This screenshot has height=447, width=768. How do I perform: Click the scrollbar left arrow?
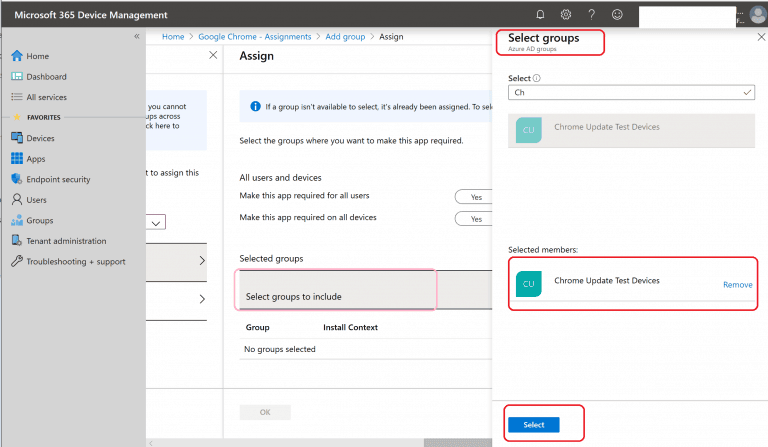[x=151, y=443]
